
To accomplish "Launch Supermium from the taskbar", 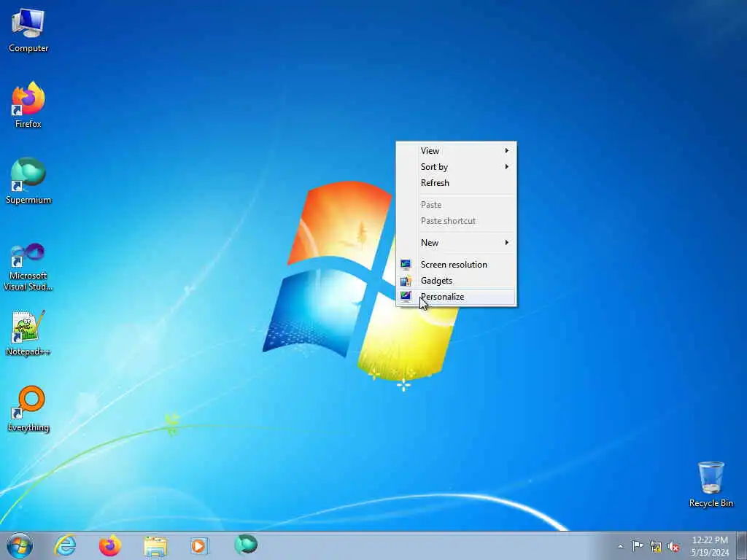I will (x=246, y=545).
